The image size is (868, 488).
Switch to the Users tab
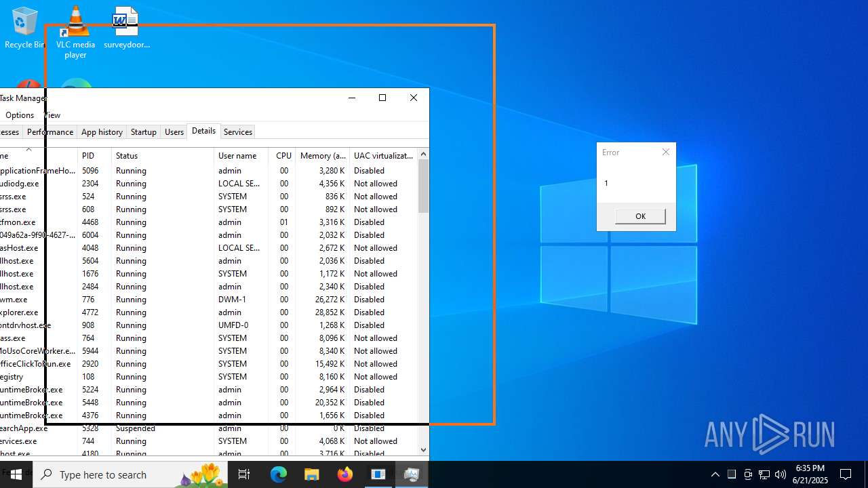coord(174,132)
